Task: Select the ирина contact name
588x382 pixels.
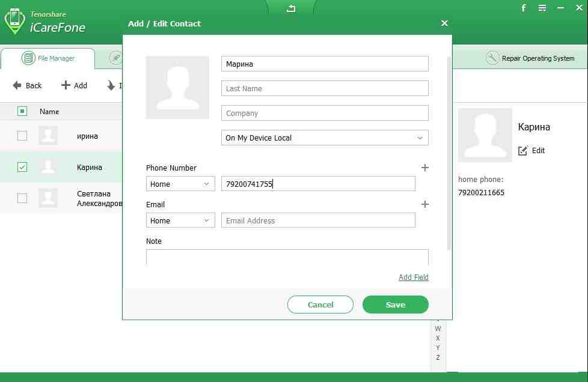Action: [87, 136]
